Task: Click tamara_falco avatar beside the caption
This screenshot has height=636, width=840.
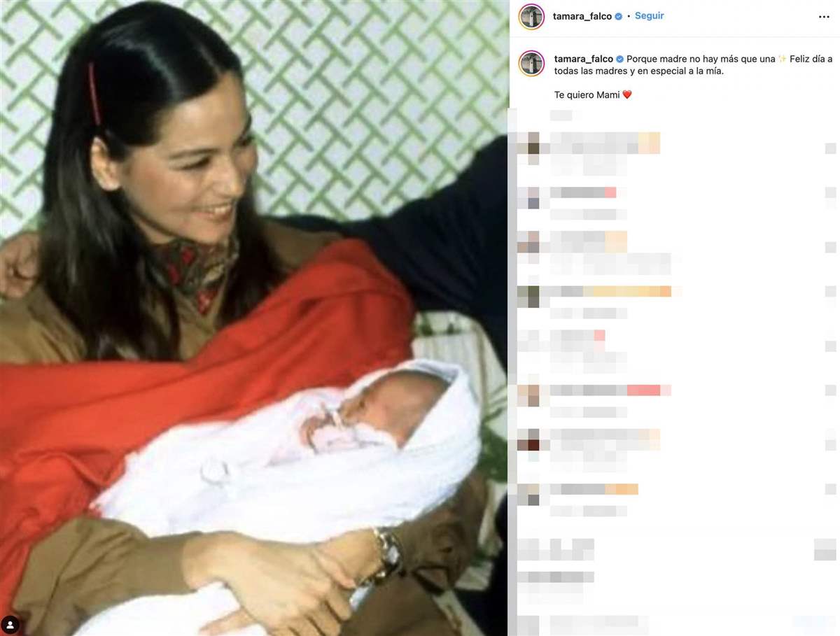Action: 532,63
